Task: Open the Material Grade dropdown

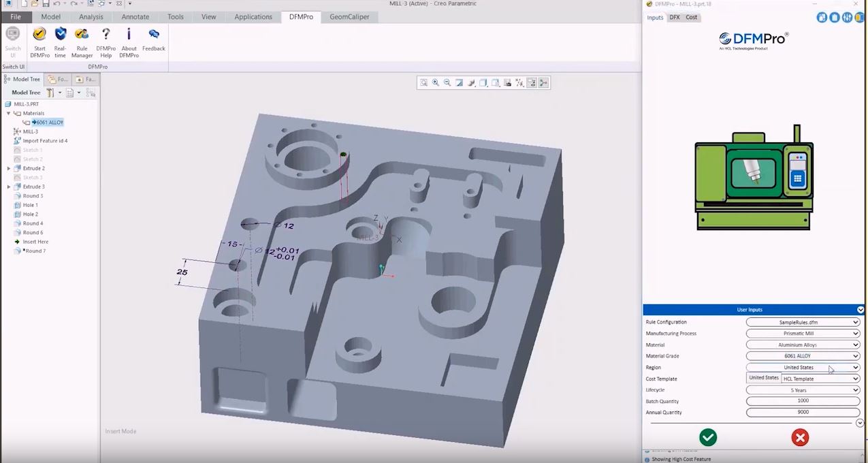Action: pyautogui.click(x=803, y=356)
